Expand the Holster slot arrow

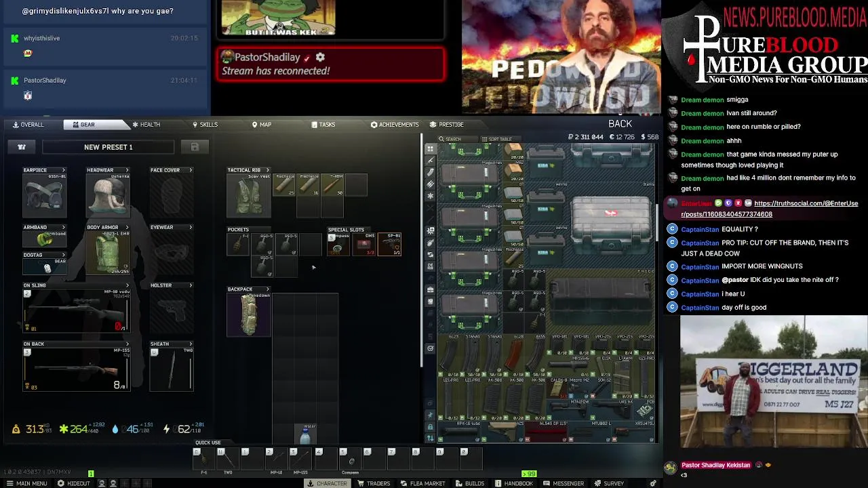point(191,285)
